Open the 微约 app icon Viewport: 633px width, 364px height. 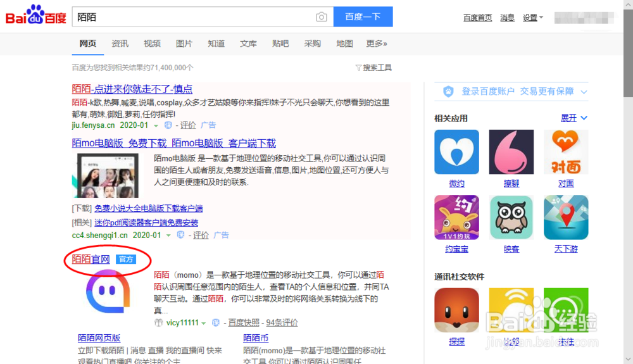tap(456, 152)
